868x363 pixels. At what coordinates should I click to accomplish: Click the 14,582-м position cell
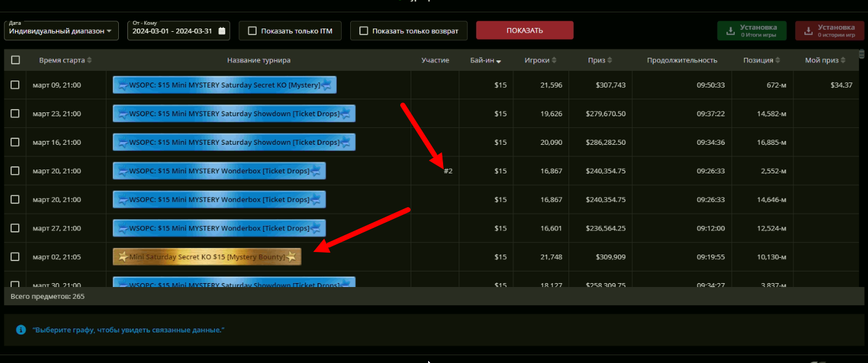pyautogui.click(x=771, y=114)
